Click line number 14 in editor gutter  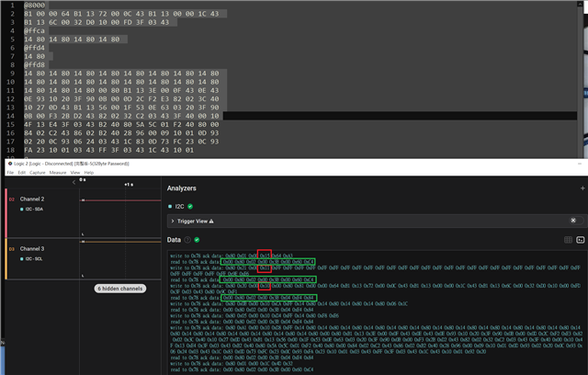(x=10, y=116)
